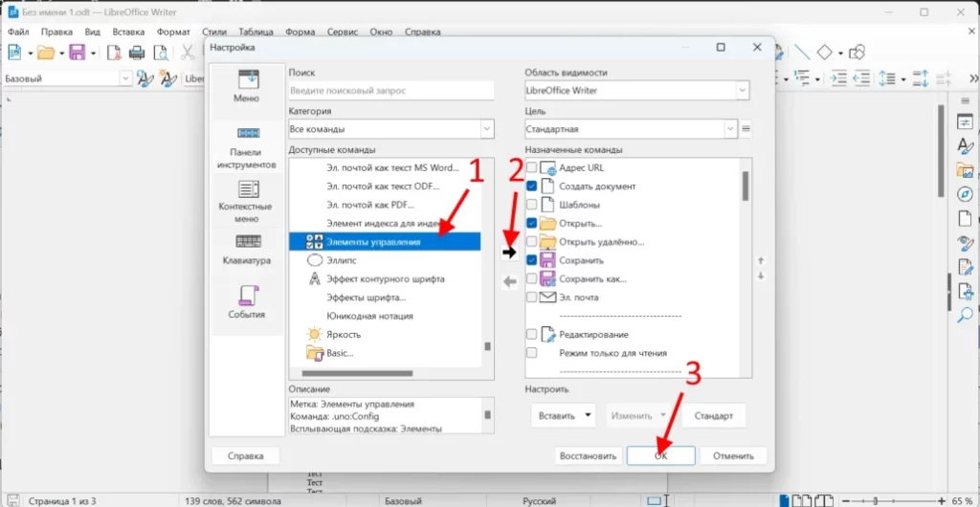Image resolution: width=980 pixels, height=507 pixels.
Task: Click the Поиск search input field
Action: 391,91
